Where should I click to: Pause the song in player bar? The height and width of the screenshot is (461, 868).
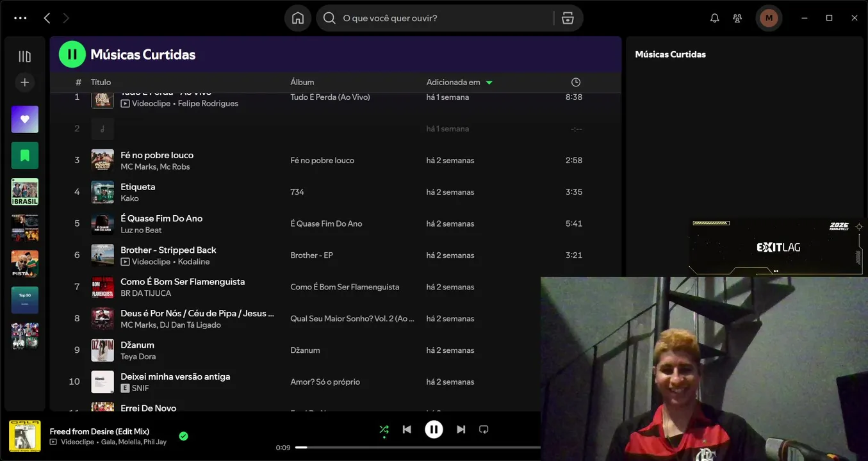[434, 430]
